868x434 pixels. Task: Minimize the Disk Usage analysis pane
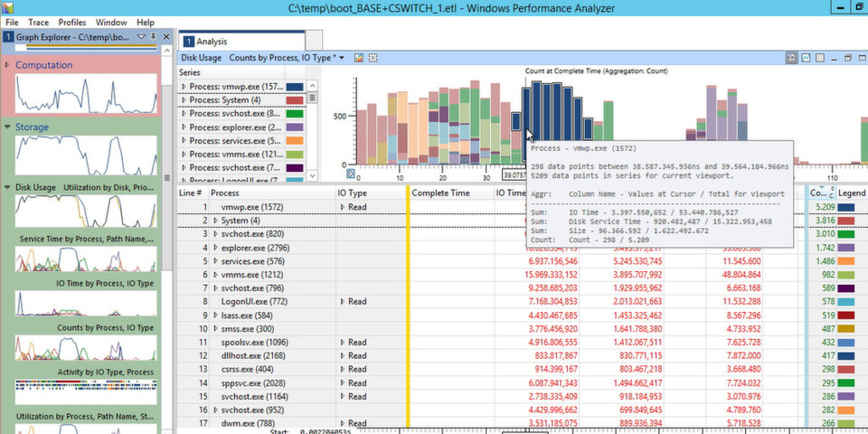point(834,58)
